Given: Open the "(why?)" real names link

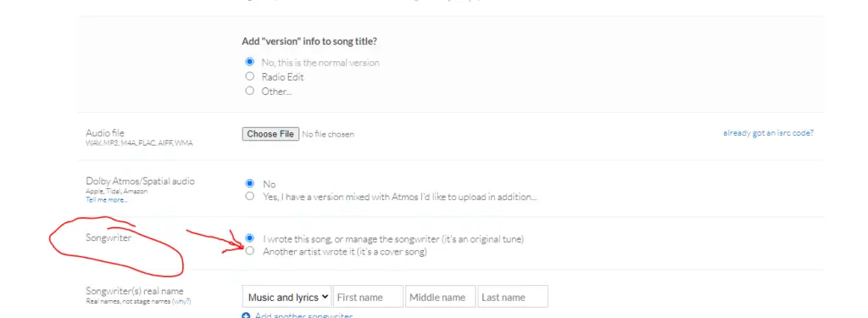Looking at the screenshot, I should (x=181, y=301).
